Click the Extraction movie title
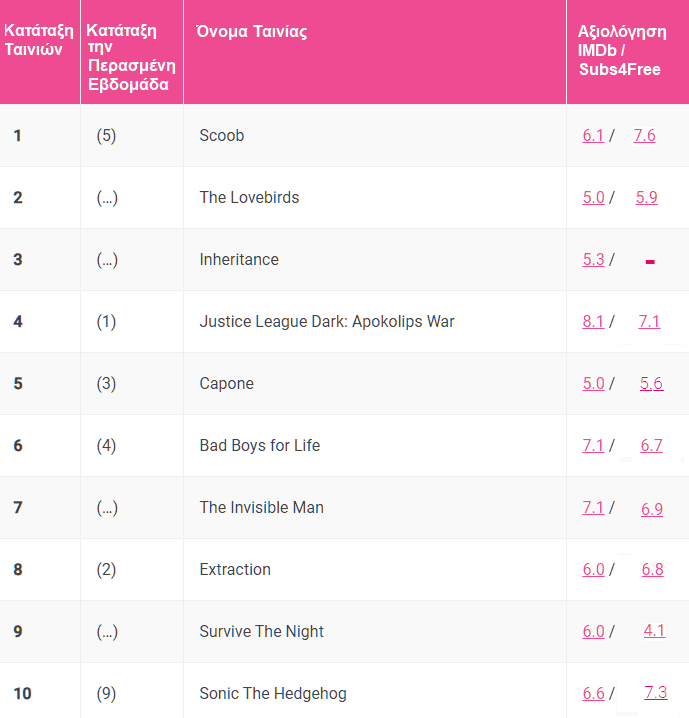Image resolution: width=689 pixels, height=718 pixels. [235, 570]
